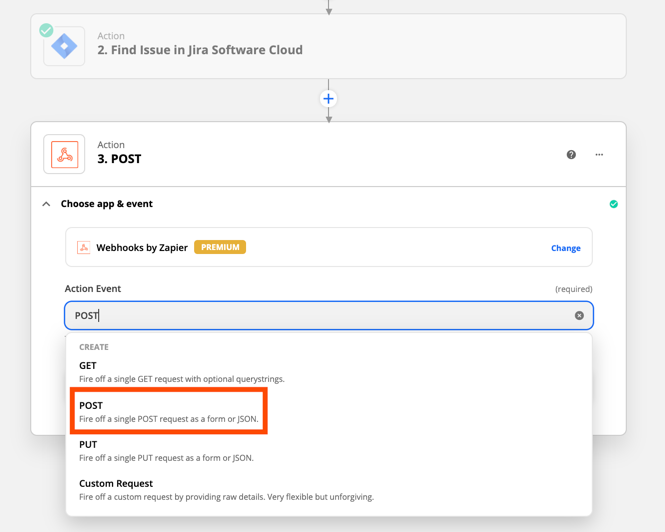Click the blue plus add-step button
This screenshot has width=665, height=532.
328,99
